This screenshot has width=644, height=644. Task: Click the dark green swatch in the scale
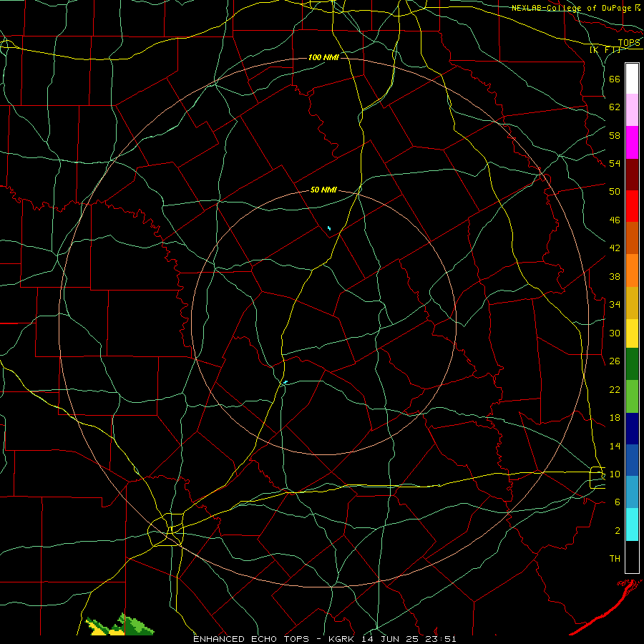(x=632, y=364)
